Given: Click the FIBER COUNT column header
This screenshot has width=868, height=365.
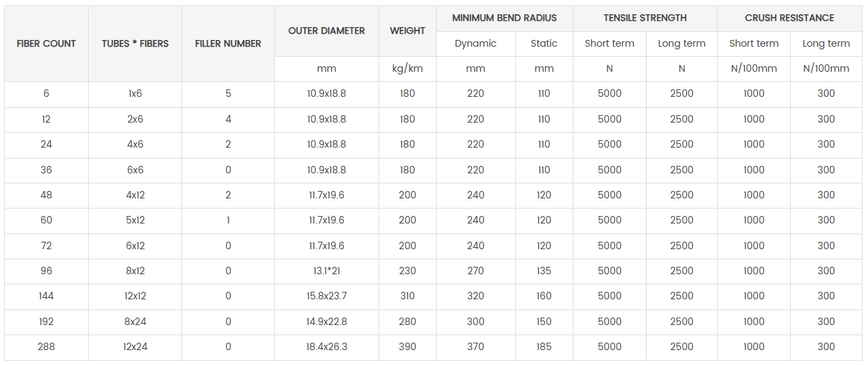Looking at the screenshot, I should [46, 43].
